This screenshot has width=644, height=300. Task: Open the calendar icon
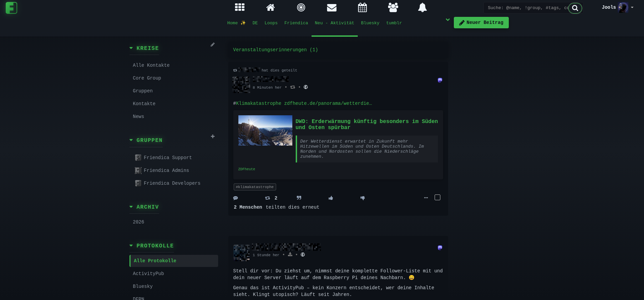[362, 7]
